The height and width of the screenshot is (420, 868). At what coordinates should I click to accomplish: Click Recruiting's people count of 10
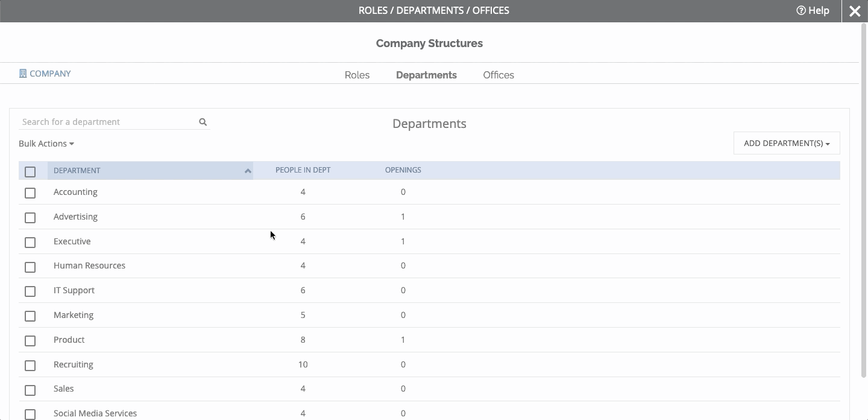(303, 364)
